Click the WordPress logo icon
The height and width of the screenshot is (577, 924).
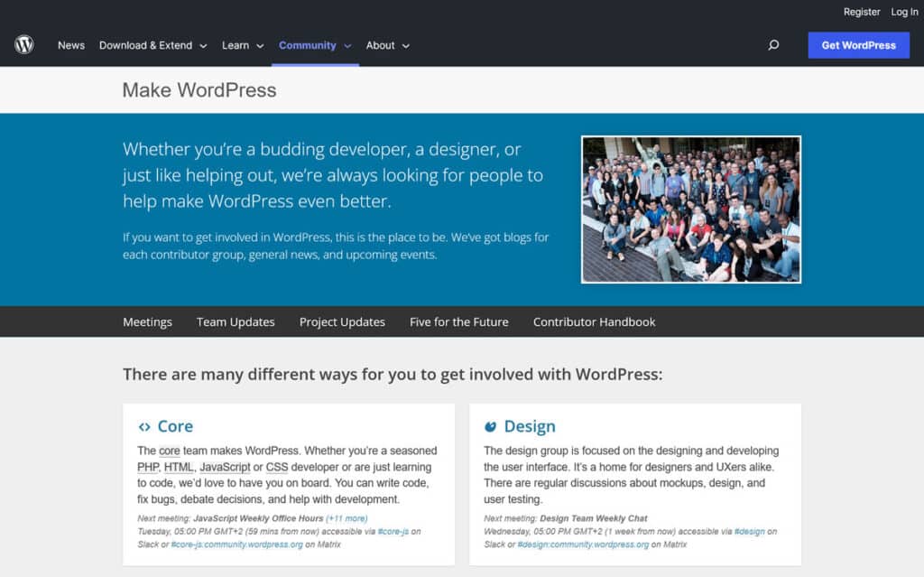pyautogui.click(x=23, y=44)
